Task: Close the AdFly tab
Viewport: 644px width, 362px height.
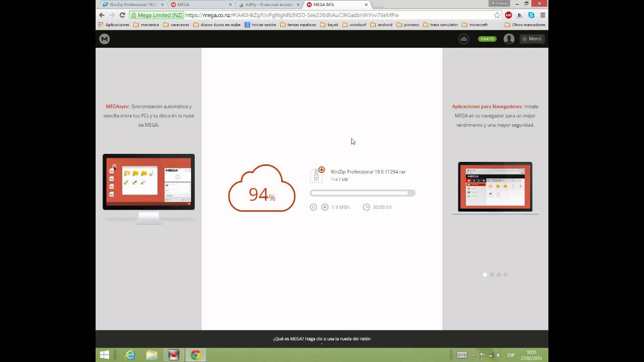Action: coord(298,5)
